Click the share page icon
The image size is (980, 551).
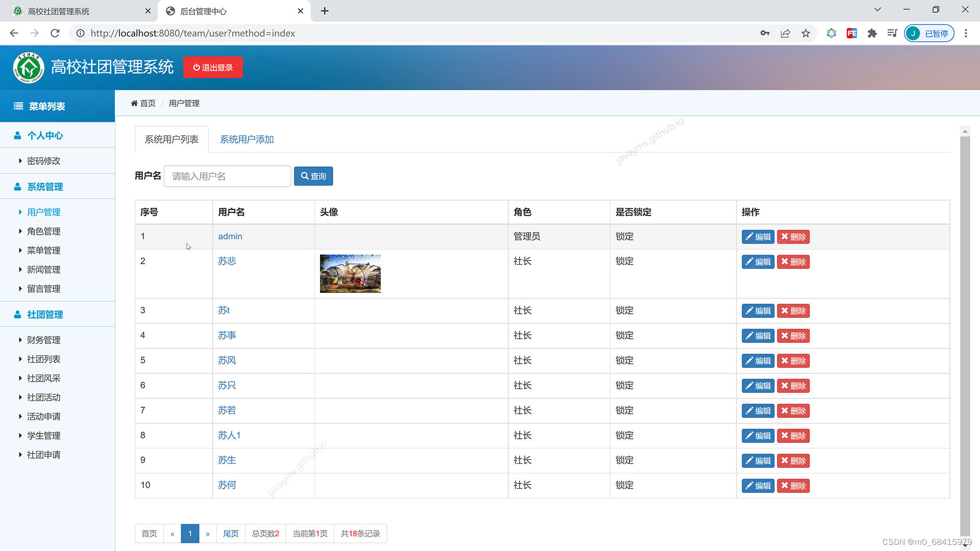[785, 33]
